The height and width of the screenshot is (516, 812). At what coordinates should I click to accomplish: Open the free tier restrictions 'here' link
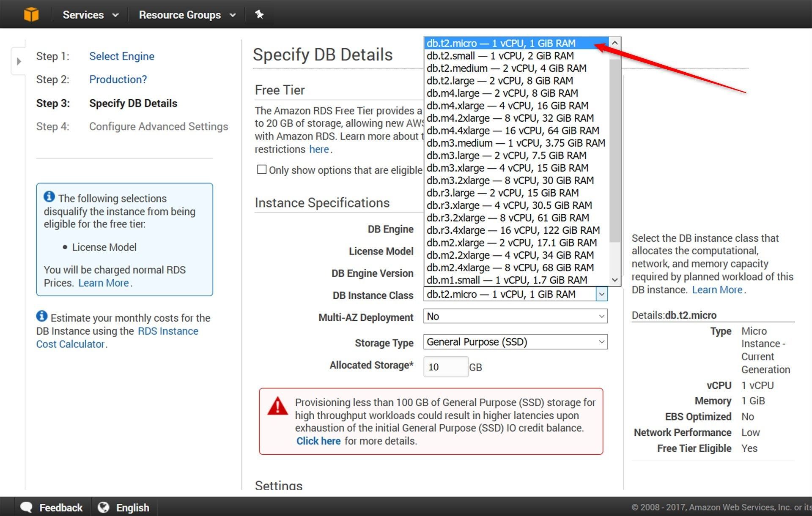tap(319, 149)
